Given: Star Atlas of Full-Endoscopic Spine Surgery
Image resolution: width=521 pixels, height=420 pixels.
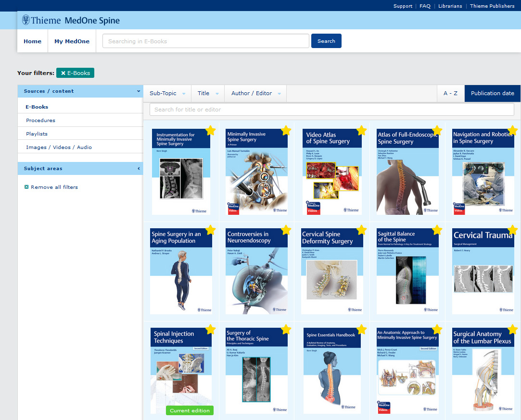Looking at the screenshot, I should click(437, 131).
